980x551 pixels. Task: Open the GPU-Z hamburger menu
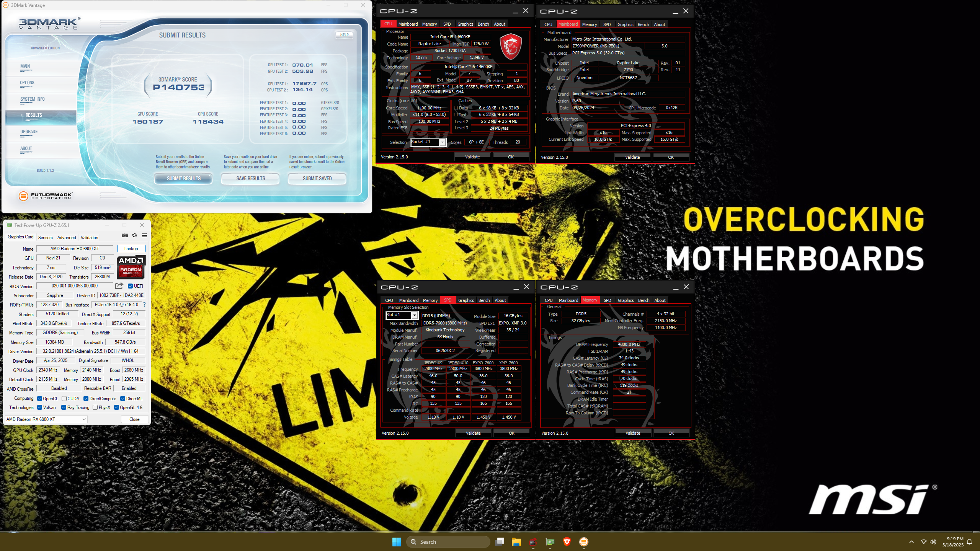(x=144, y=235)
